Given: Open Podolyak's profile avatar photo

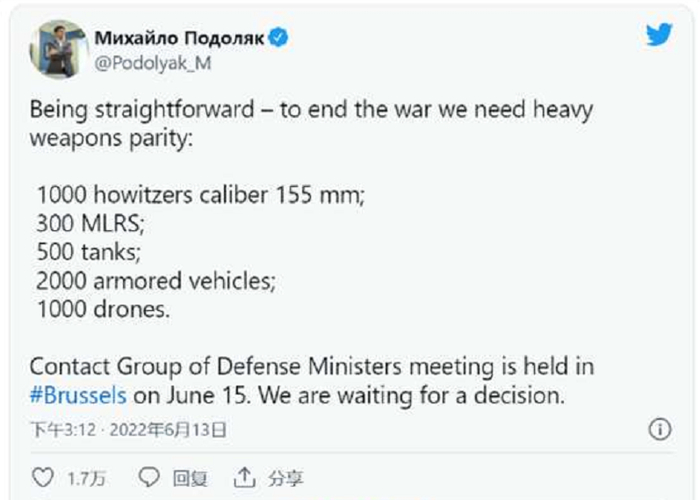Looking at the screenshot, I should tap(57, 49).
